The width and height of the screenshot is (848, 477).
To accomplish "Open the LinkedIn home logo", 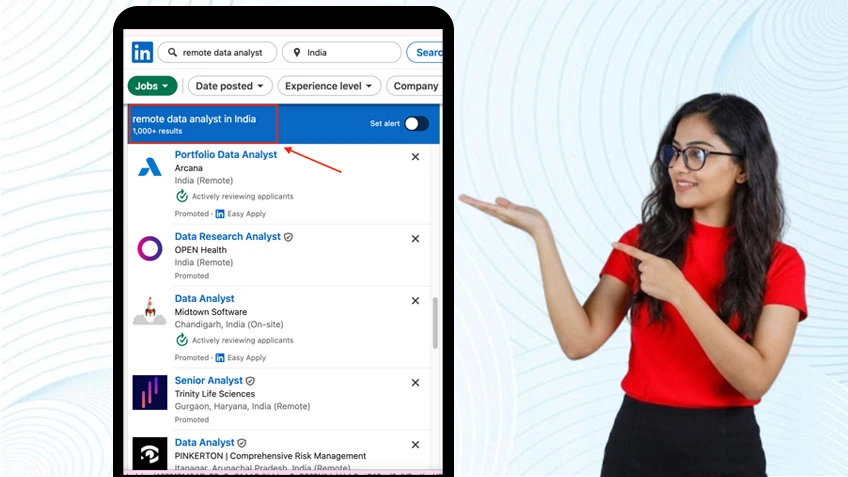I will (142, 52).
